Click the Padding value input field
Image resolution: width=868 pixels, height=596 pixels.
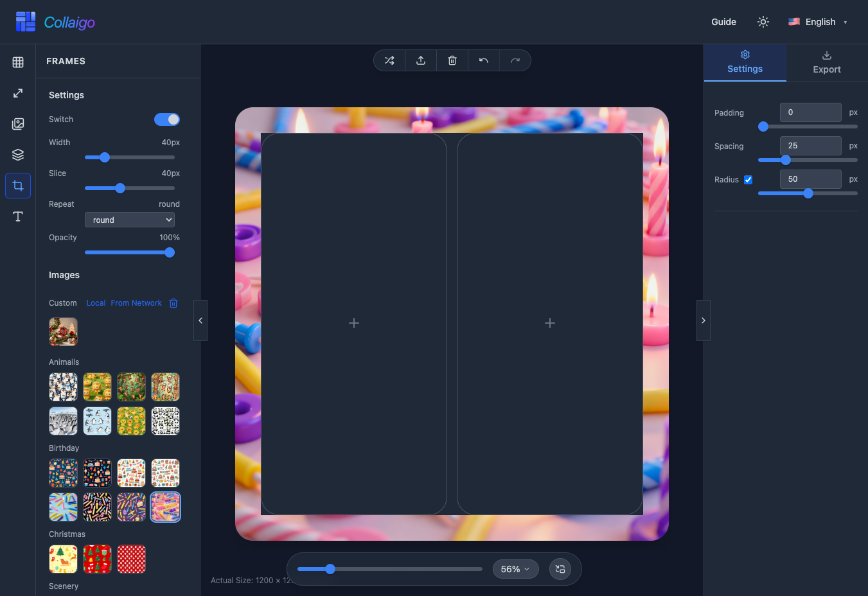[x=811, y=112]
